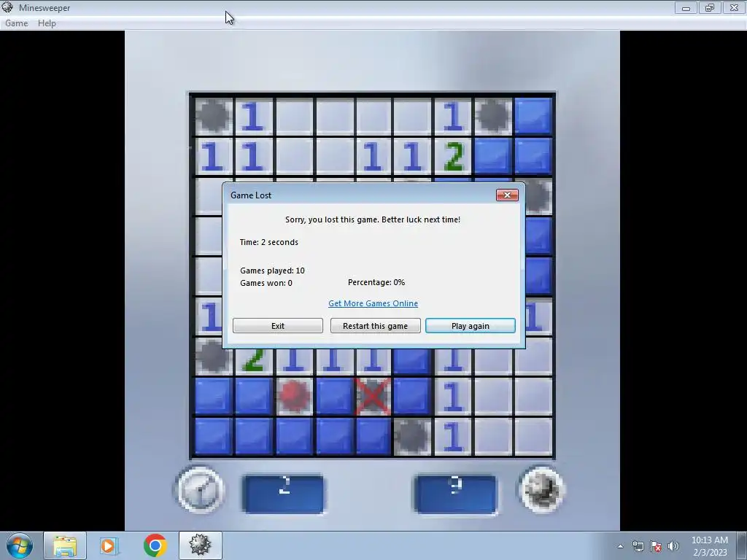Click Restart this game button

[x=376, y=326]
